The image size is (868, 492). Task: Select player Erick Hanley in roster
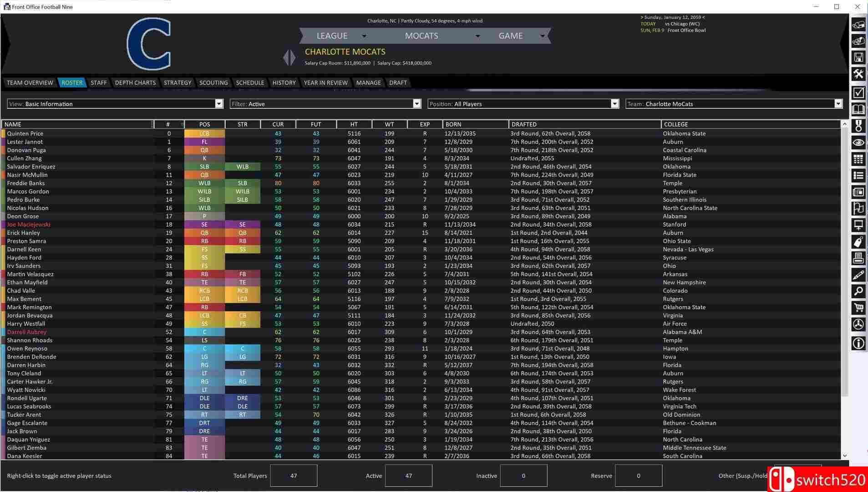(x=24, y=233)
